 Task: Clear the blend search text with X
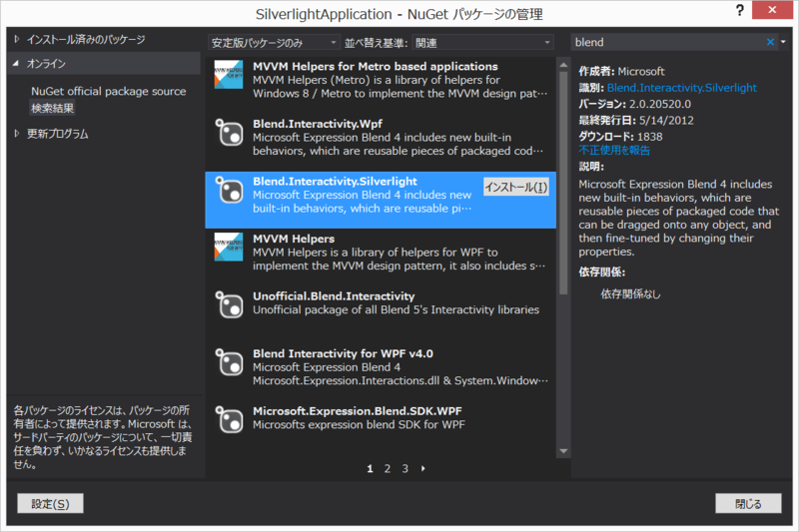pyautogui.click(x=770, y=42)
